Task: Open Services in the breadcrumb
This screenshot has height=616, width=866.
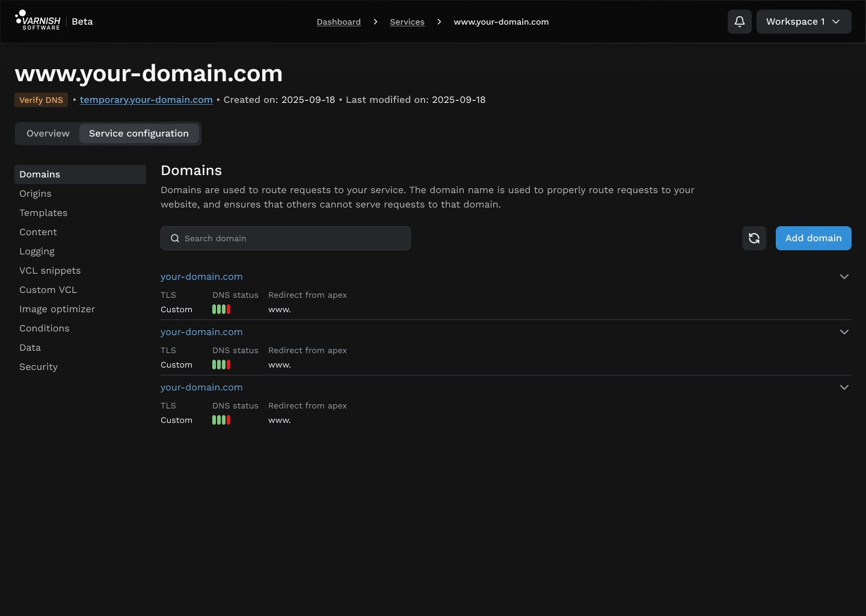Action: 407,22
